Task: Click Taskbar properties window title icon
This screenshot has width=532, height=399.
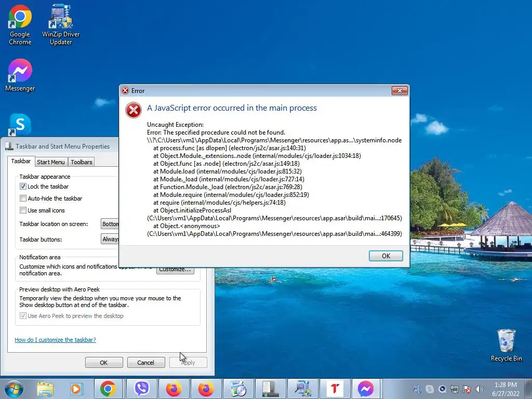Action: click(9, 146)
